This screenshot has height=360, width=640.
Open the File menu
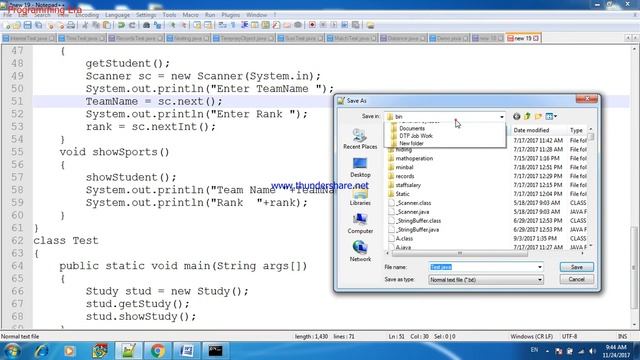(7, 15)
